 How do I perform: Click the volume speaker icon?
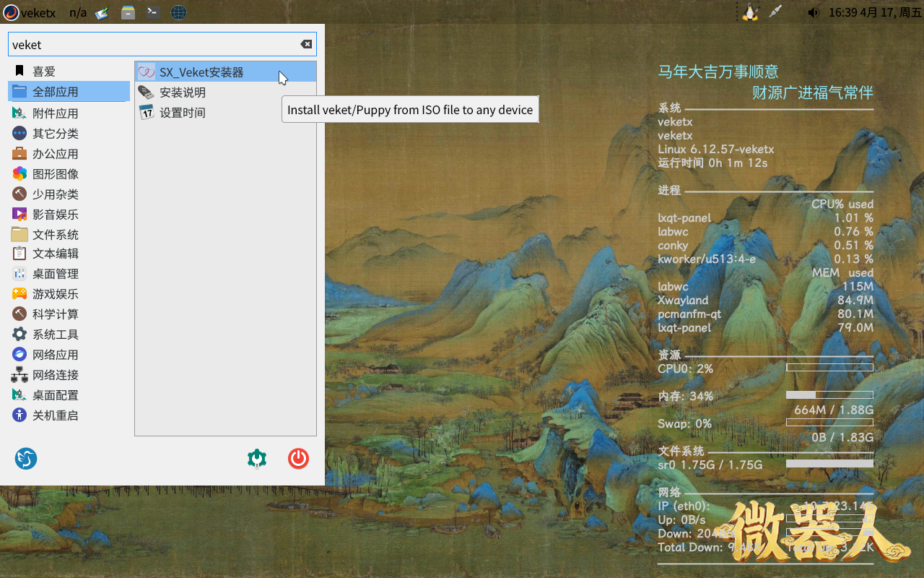pos(814,12)
